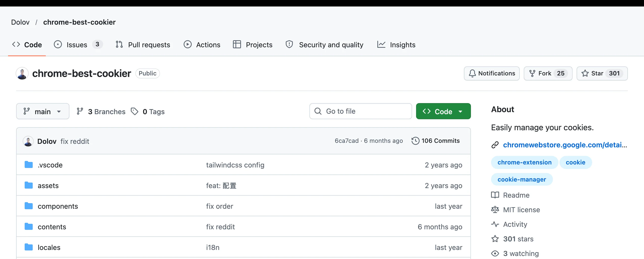Select the chrome-extension topic tag
644x259 pixels.
tap(525, 162)
